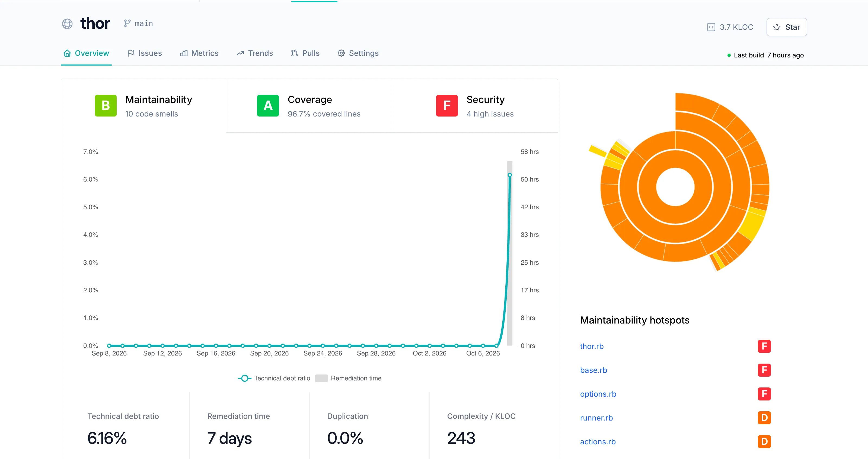868x459 pixels.
Task: Open the Pulls tab
Action: (305, 53)
